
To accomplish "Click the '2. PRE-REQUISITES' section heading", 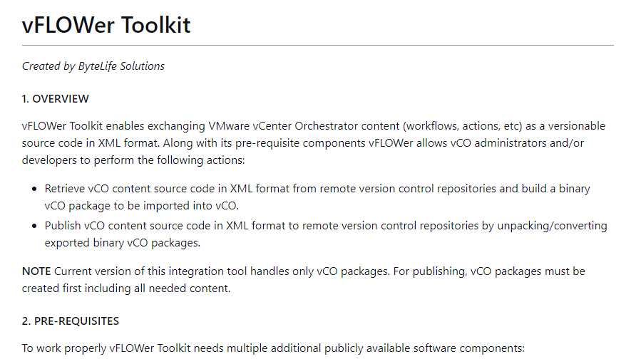I will [x=71, y=321].
